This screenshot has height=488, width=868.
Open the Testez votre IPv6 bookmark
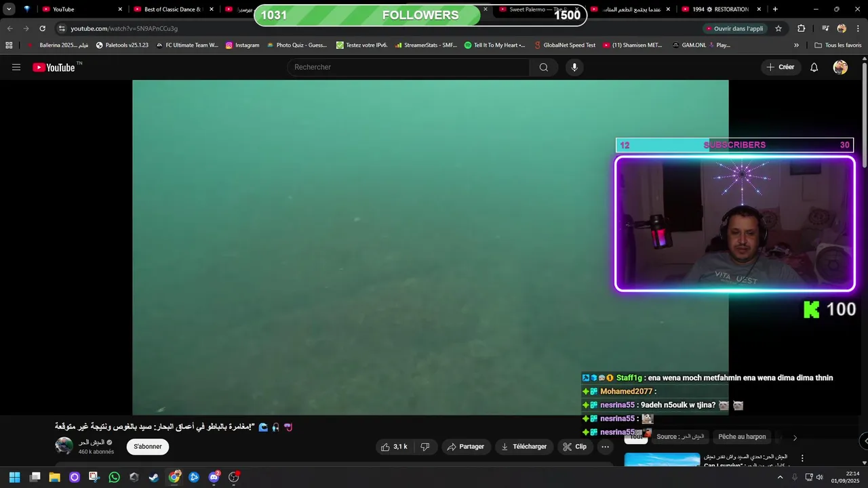pos(361,45)
